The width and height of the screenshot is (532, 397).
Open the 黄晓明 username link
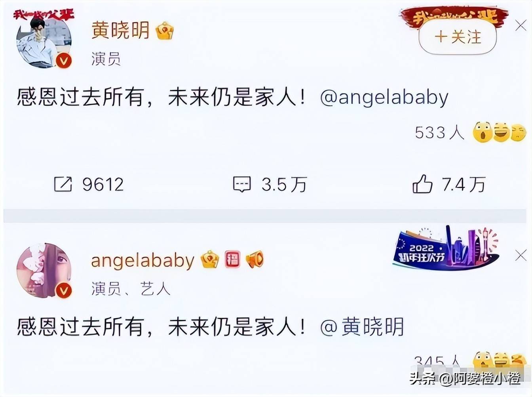[x=121, y=31]
